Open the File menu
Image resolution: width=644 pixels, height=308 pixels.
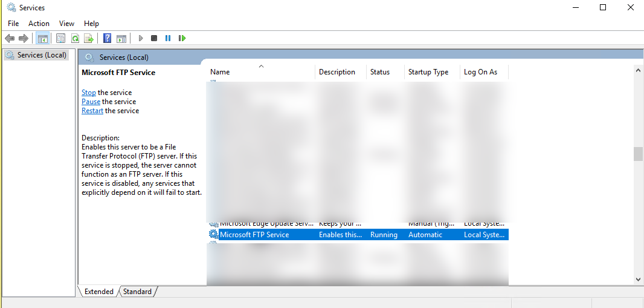(x=13, y=24)
